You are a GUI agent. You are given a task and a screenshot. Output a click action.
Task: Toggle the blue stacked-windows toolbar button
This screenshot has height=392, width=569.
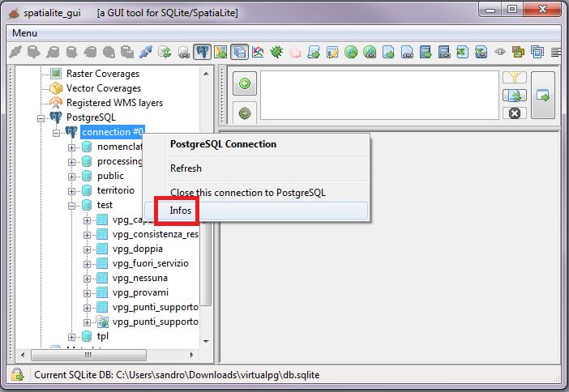click(239, 52)
